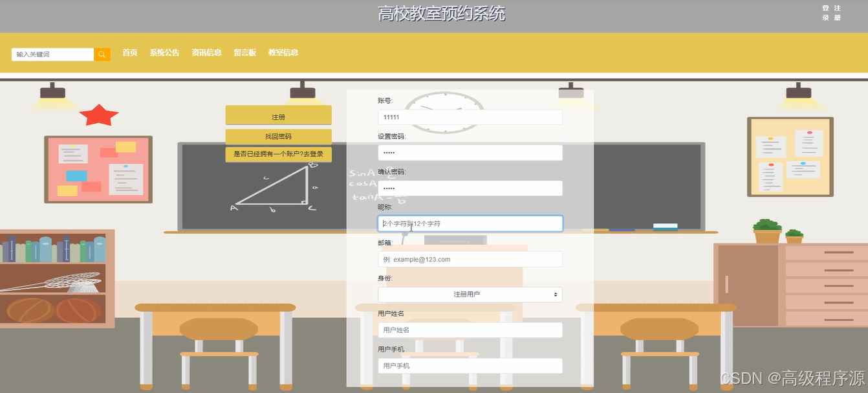868x393 pixels.
Task: Click the 找回密码 button
Action: 278,137
